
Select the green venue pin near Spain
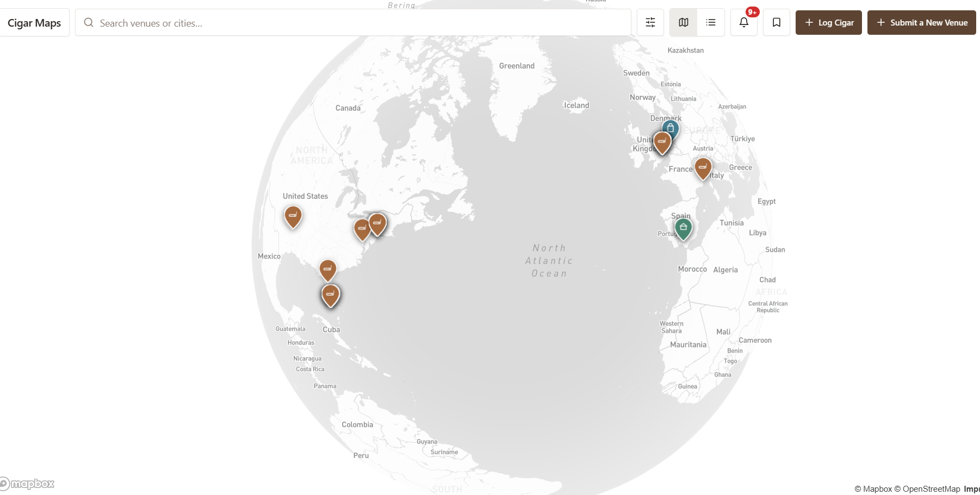click(683, 228)
